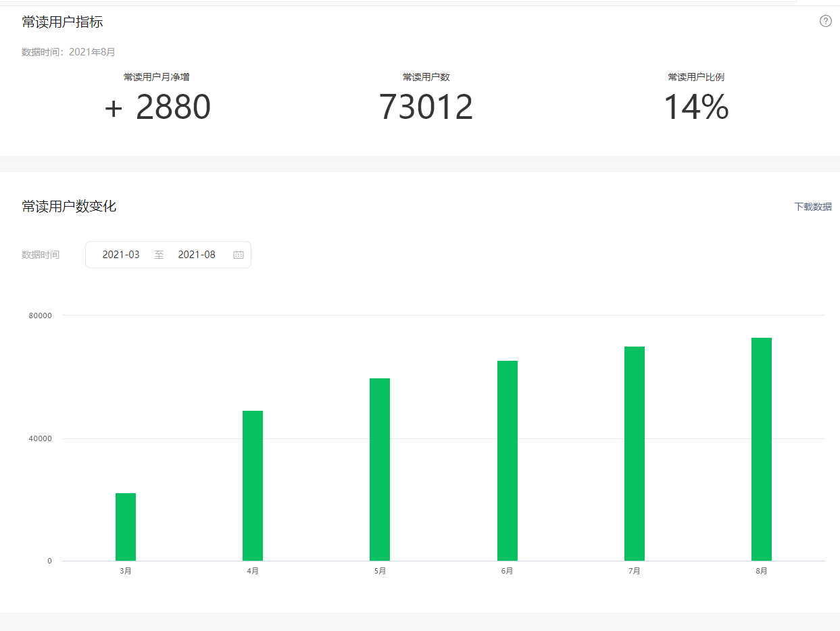Select the 5月 bar in chart
The height and width of the screenshot is (631, 840).
tap(380, 470)
